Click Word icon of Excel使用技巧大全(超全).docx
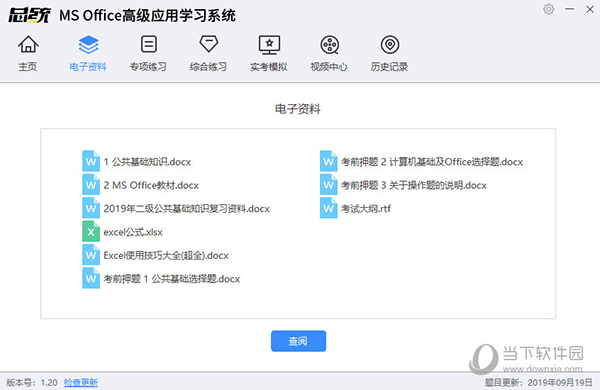600x390 pixels. 91,255
